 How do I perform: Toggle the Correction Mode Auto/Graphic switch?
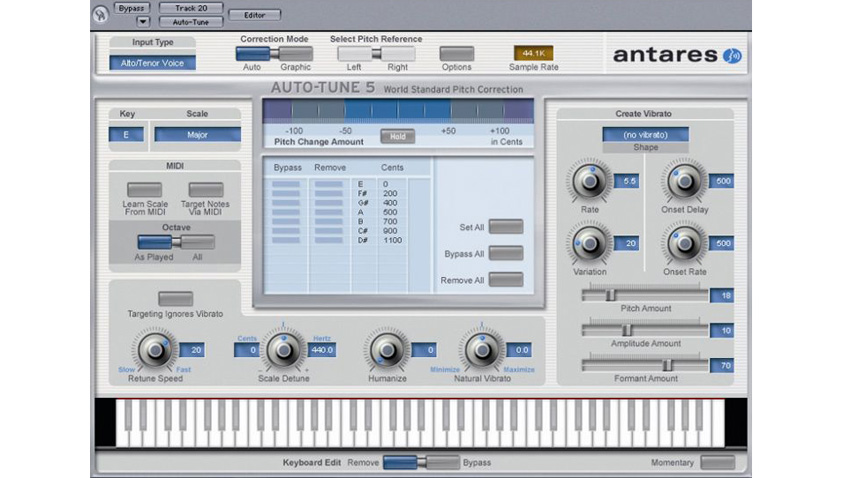274,54
